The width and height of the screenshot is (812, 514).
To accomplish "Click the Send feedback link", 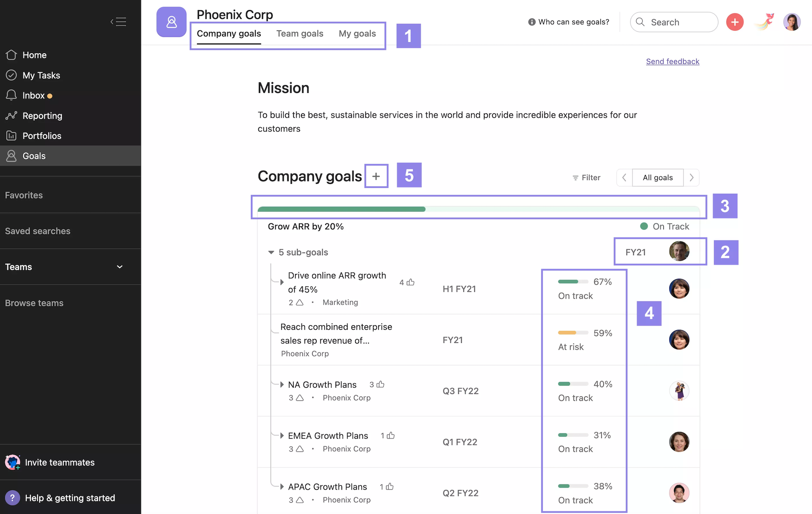I will tap(672, 60).
